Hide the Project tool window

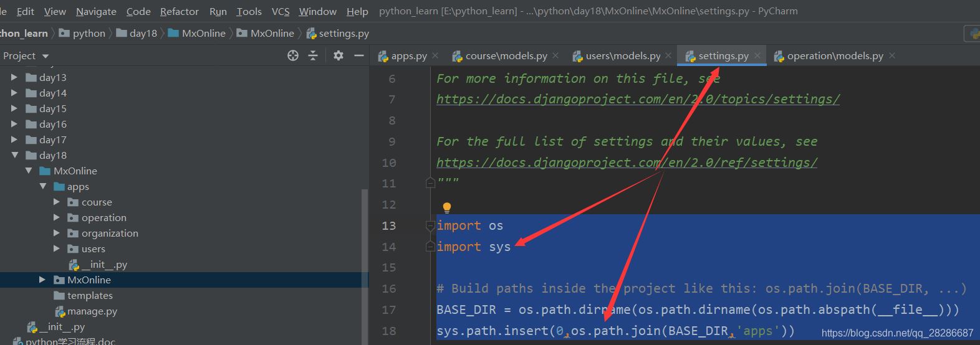pos(359,56)
